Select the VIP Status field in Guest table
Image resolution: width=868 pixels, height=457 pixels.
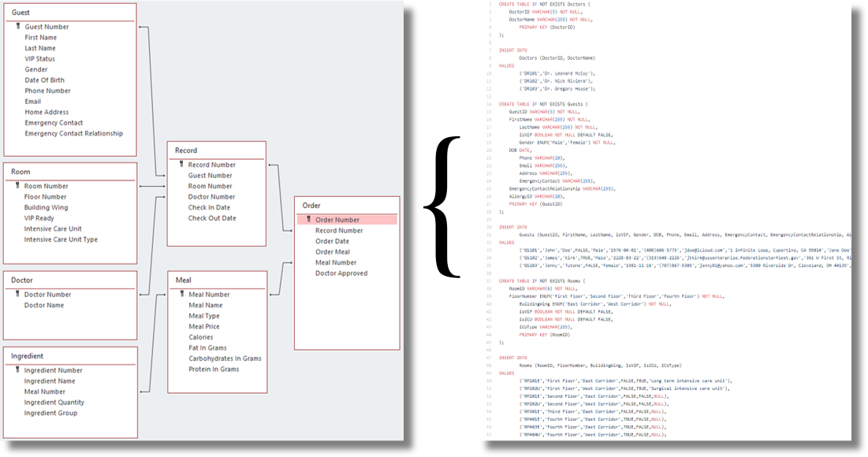[x=39, y=58]
